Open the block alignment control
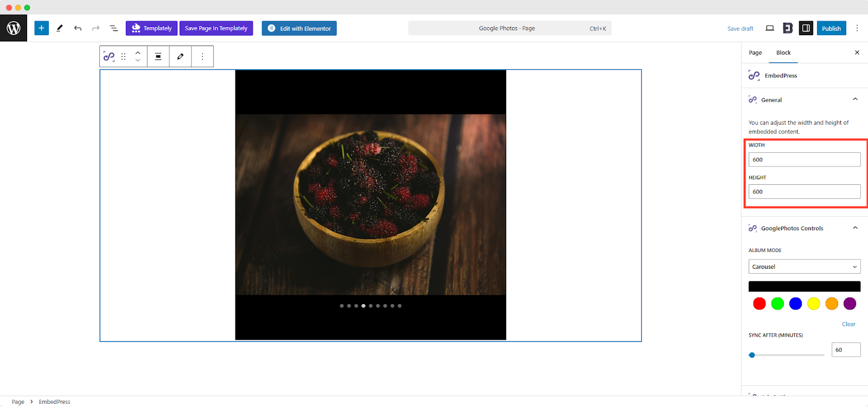 (x=158, y=56)
